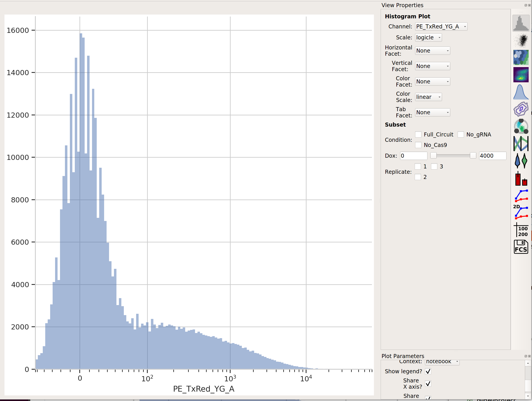The width and height of the screenshot is (532, 401).
Task: Expand the Vertical Facet dropdown
Action: point(432,66)
